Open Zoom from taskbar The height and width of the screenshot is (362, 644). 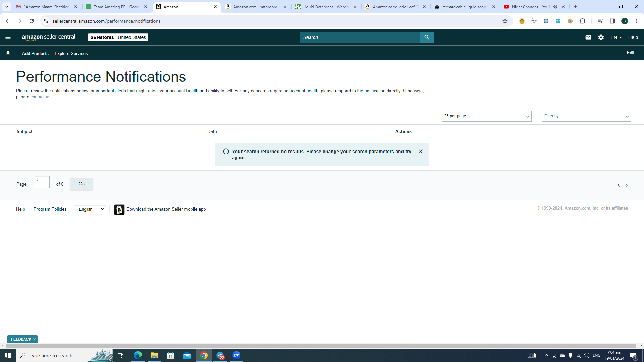click(x=236, y=355)
